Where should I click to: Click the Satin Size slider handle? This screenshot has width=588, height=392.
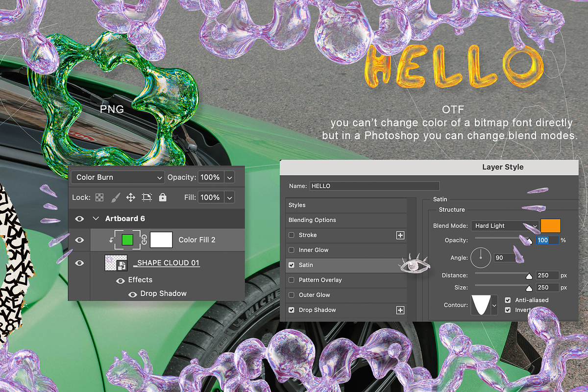tap(529, 289)
